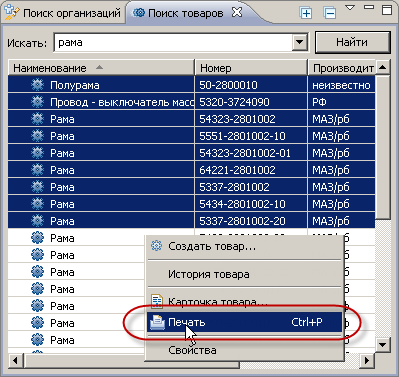Choose Создать товар... from context menu
Image resolution: width=399 pixels, height=377 pixels.
point(245,246)
